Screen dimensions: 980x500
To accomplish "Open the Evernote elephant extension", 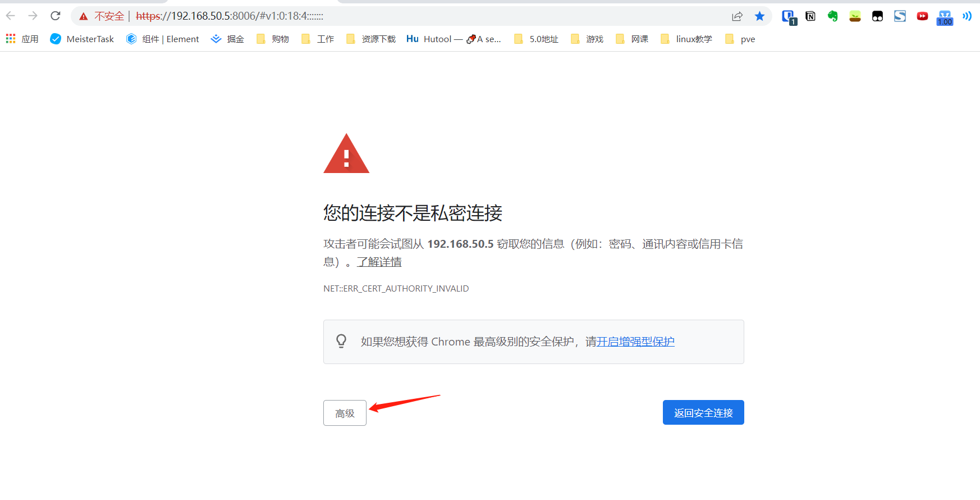I will pyautogui.click(x=832, y=16).
